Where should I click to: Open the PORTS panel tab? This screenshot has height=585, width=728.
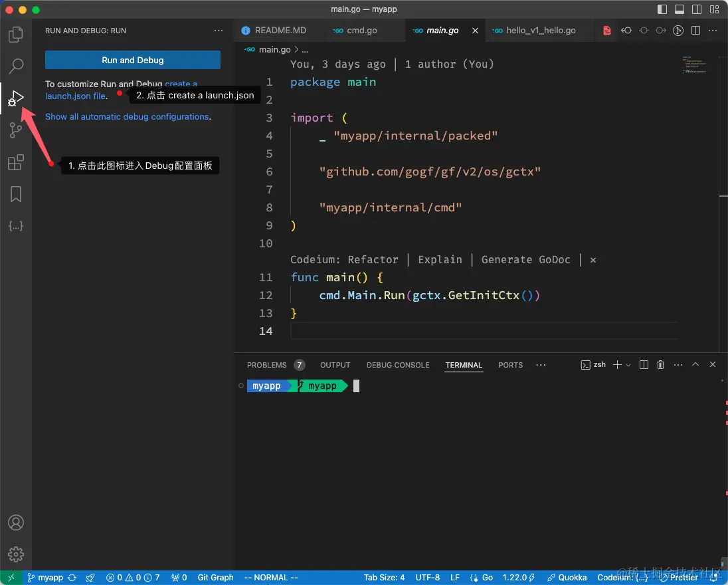click(x=510, y=365)
